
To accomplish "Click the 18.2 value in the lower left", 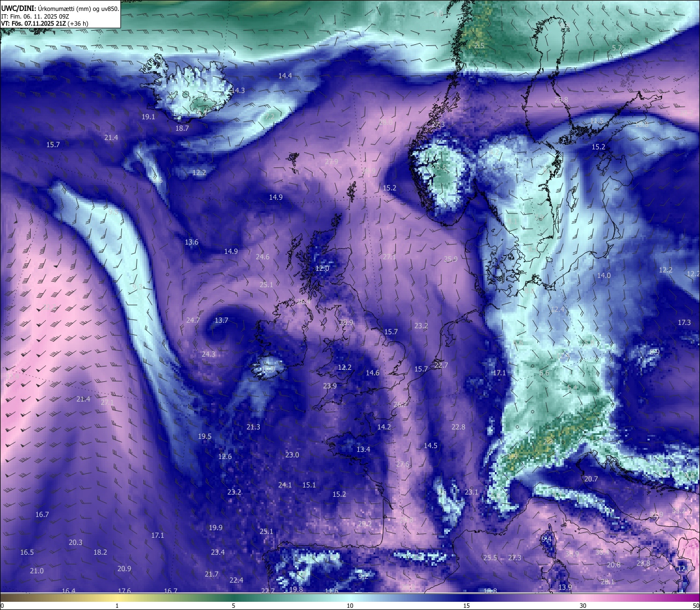I will pyautogui.click(x=100, y=552).
